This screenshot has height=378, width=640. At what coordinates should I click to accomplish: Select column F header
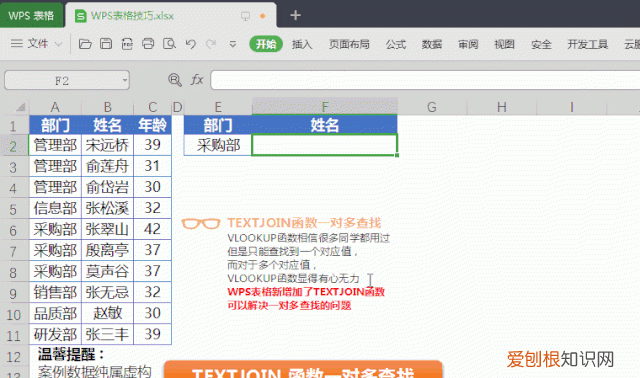(x=324, y=107)
